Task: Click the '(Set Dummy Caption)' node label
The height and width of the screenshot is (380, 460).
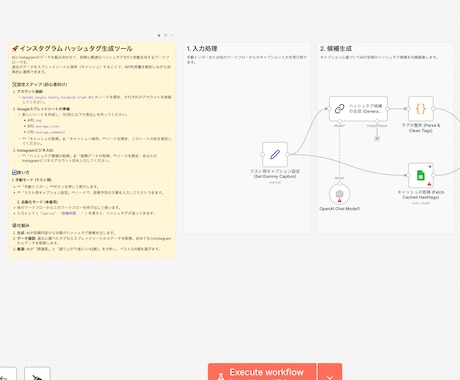Action: coord(275,176)
